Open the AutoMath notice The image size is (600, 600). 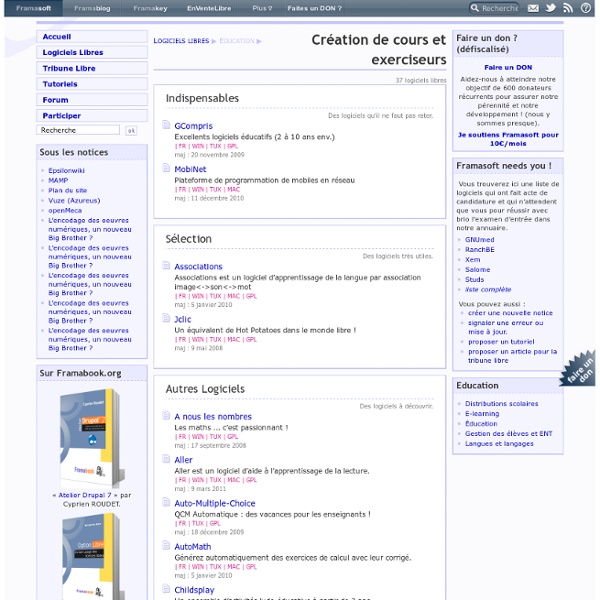[192, 547]
